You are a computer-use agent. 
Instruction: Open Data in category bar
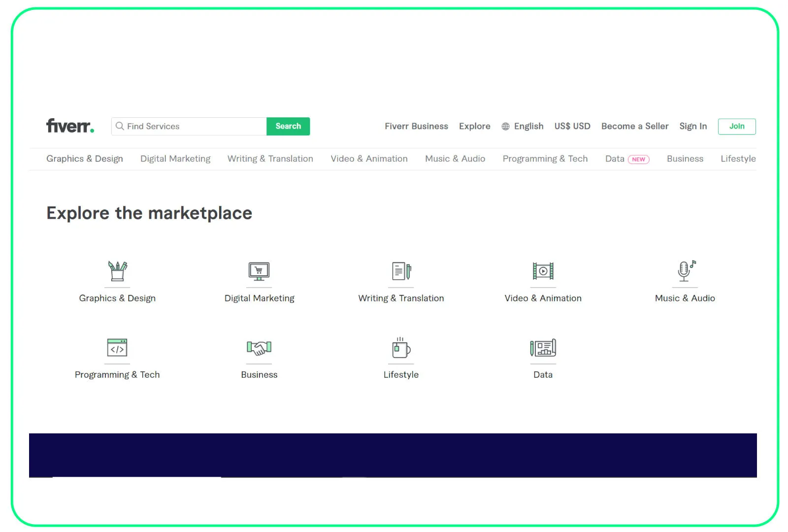pyautogui.click(x=615, y=159)
